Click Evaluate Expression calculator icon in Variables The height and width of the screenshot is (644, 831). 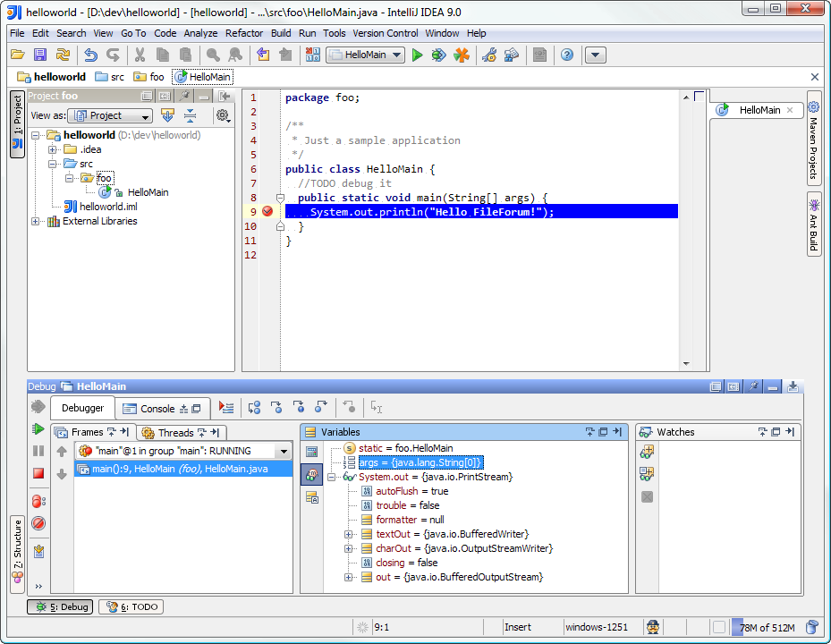coord(312,452)
